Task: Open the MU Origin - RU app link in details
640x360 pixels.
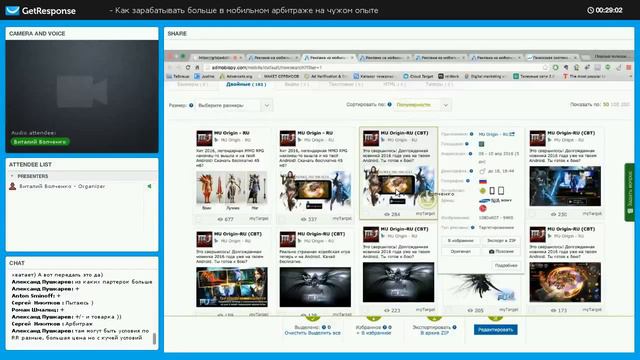Action: point(496,134)
